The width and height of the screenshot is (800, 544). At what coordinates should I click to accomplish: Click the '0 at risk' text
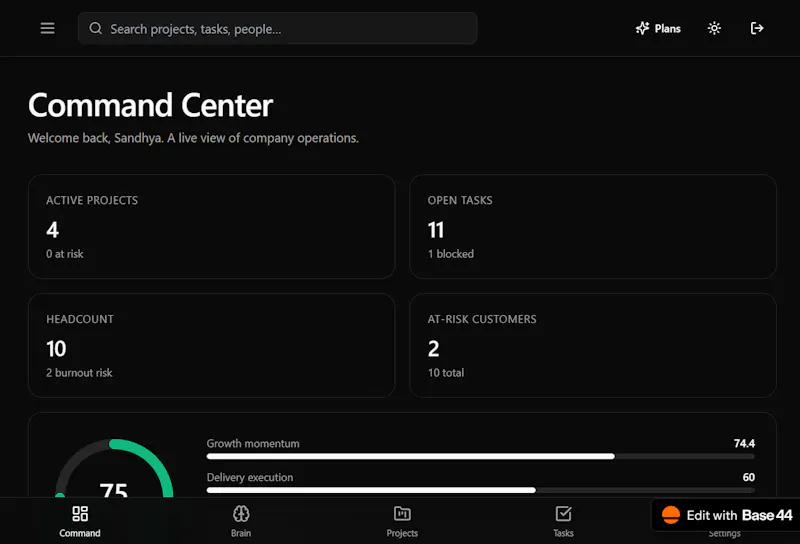click(65, 254)
